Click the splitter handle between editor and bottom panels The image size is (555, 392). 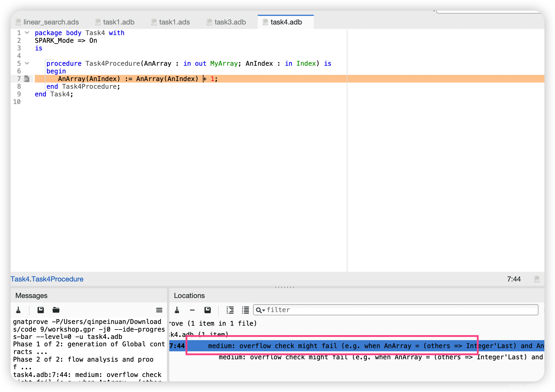(x=284, y=287)
